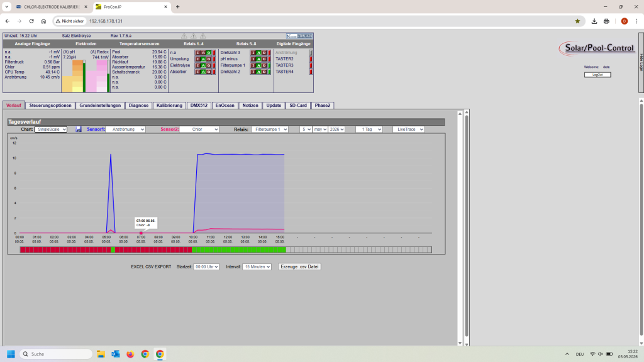Open the browser downloads icon

594,21
